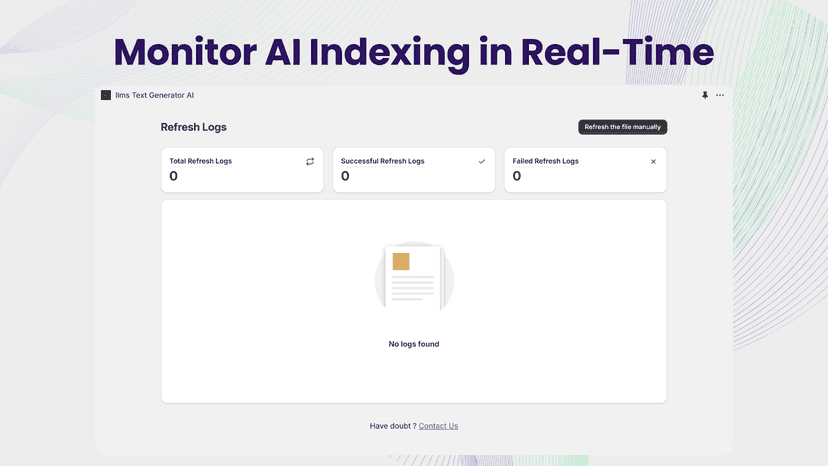The image size is (828, 466).
Task: Select the Successful Refresh Logs card
Action: coord(414,170)
